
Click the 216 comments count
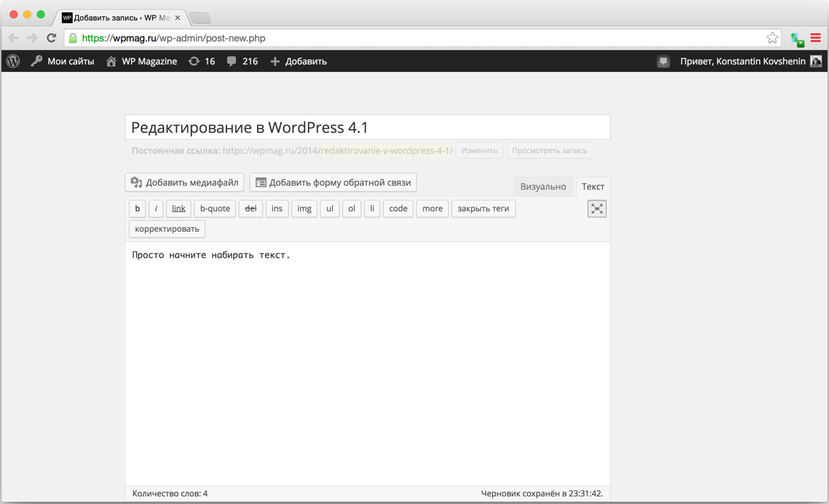pos(250,61)
